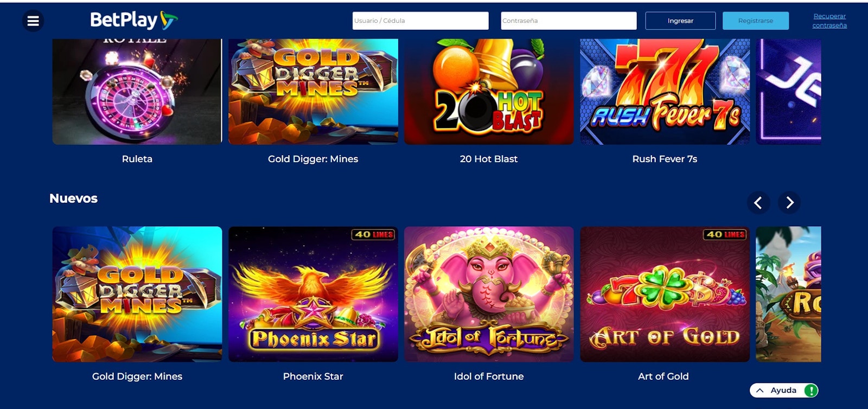
Task: Open the Recuperar contraseña link
Action: click(829, 21)
